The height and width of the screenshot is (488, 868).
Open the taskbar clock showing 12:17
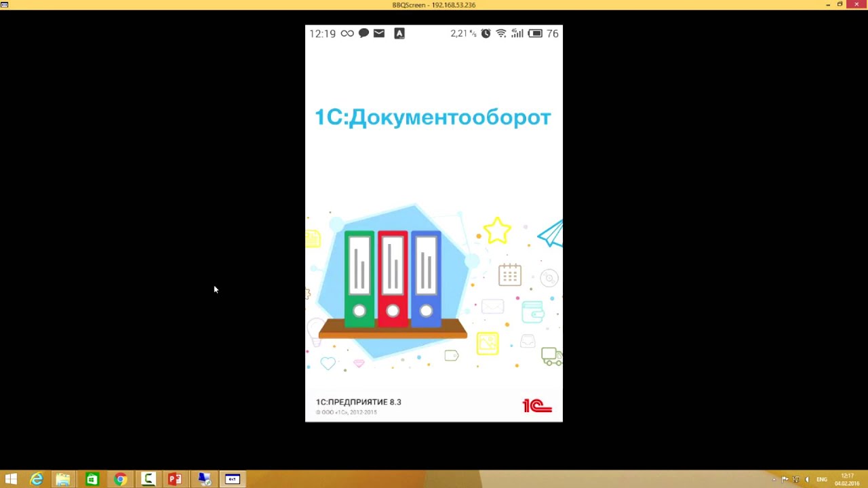pos(848,479)
